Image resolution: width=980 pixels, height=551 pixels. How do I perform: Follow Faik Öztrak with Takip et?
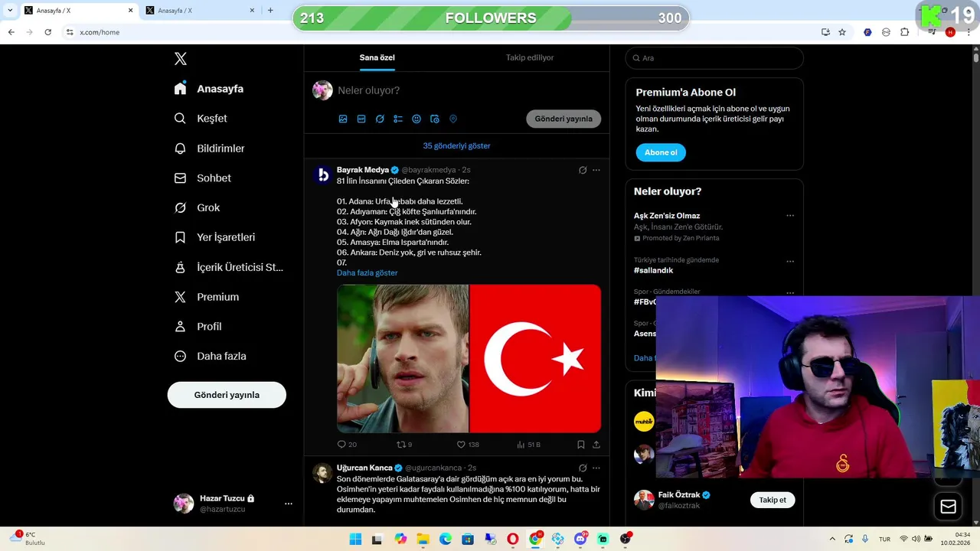pyautogui.click(x=773, y=500)
